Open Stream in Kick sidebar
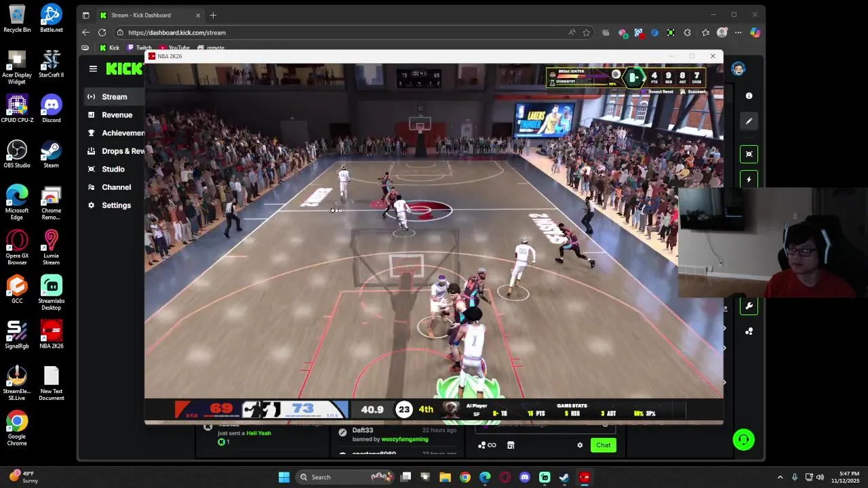The height and width of the screenshot is (488, 868). (x=115, y=97)
